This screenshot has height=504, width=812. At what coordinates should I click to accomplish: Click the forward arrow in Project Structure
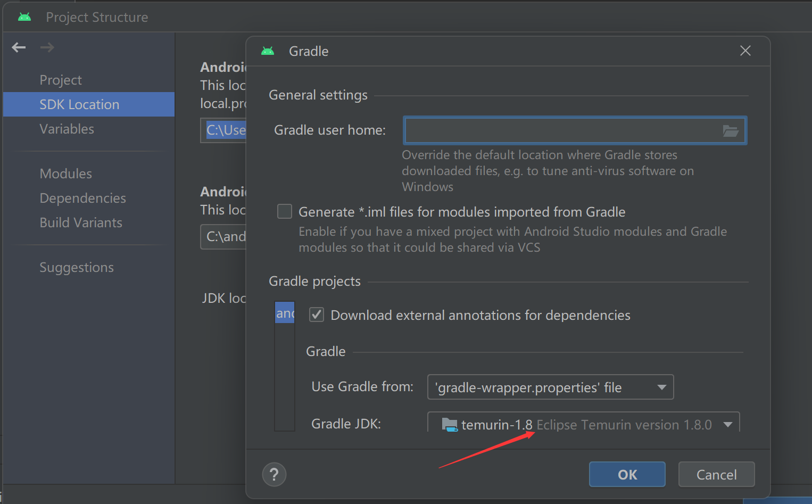pyautogui.click(x=47, y=47)
